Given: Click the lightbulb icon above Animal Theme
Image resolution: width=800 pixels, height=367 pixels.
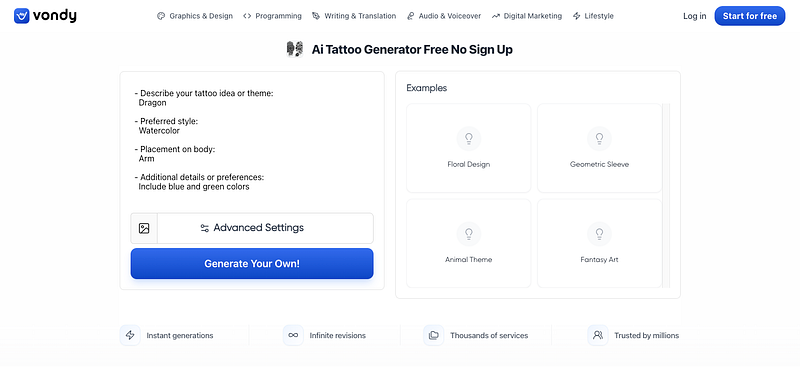Looking at the screenshot, I should (x=468, y=234).
